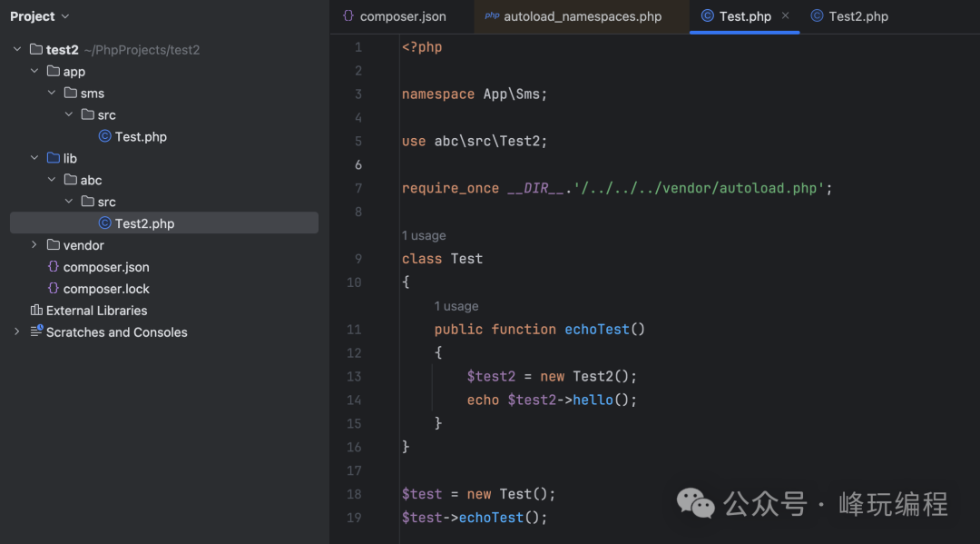Click the Scratches and Consoles icon
Screen dimensions: 980x544
coord(36,332)
